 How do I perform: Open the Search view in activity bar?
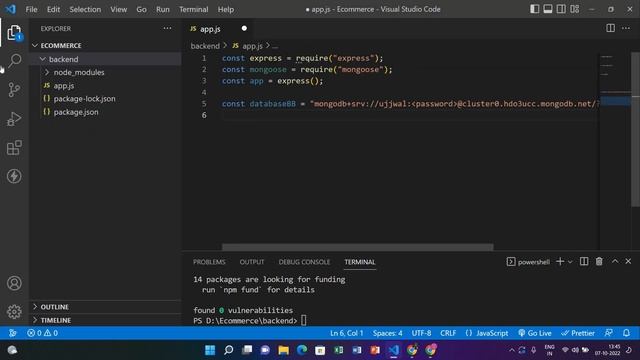point(14,61)
